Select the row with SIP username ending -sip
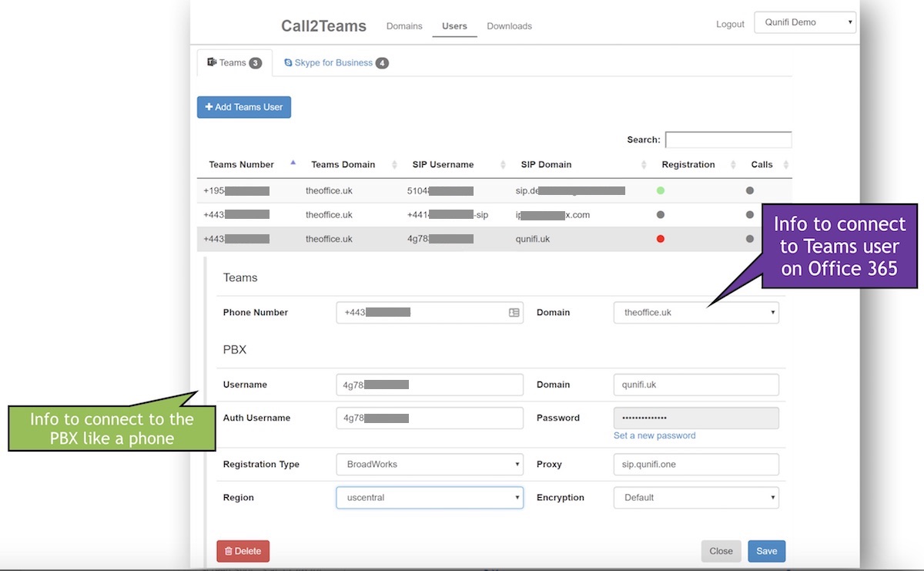924x571 pixels. (x=494, y=215)
